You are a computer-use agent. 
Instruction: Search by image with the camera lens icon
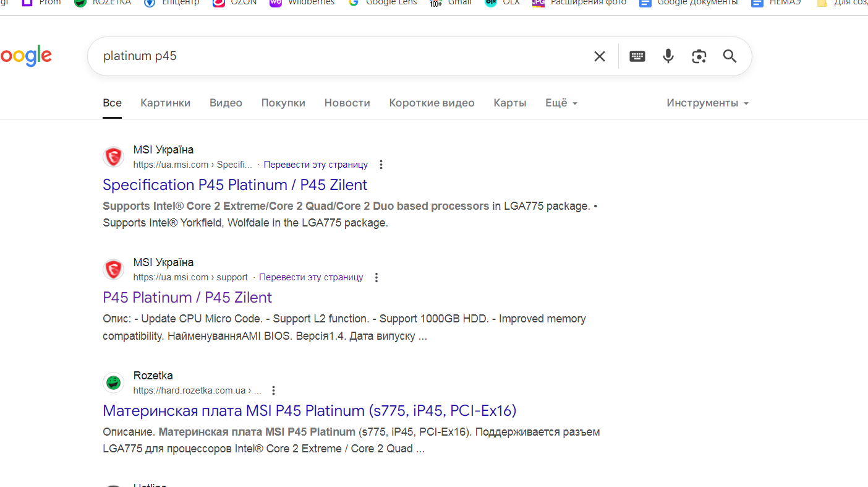pyautogui.click(x=699, y=56)
